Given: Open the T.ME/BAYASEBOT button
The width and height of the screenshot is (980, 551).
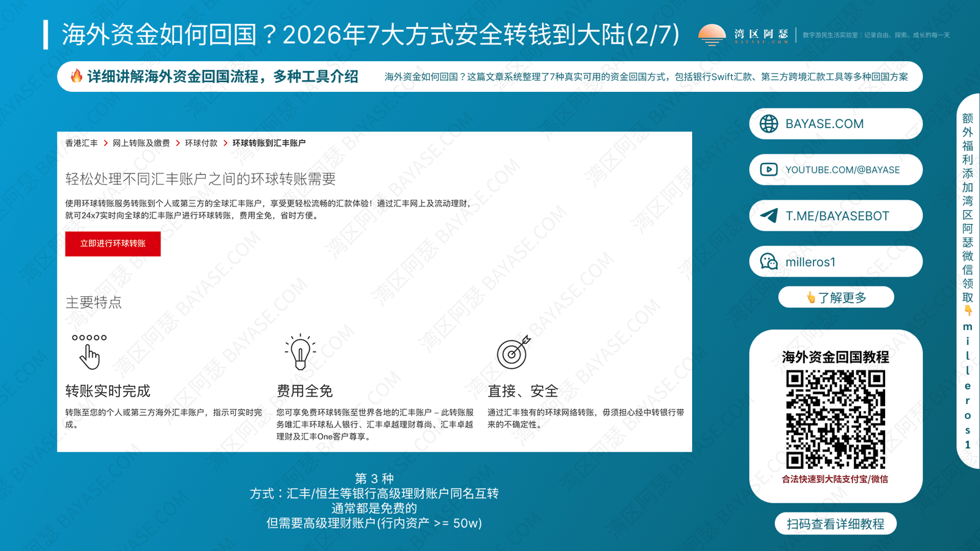Looking at the screenshot, I should 835,216.
